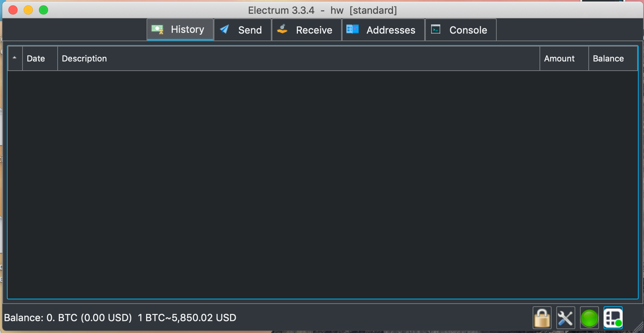Open the Console tab
This screenshot has width=644, height=333.
(x=460, y=30)
